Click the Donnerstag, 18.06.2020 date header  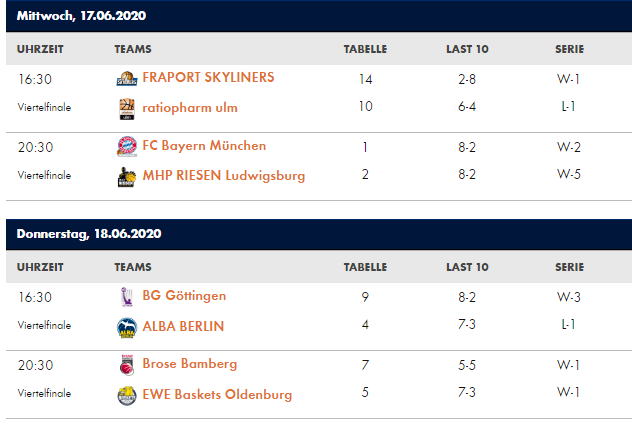89,234
